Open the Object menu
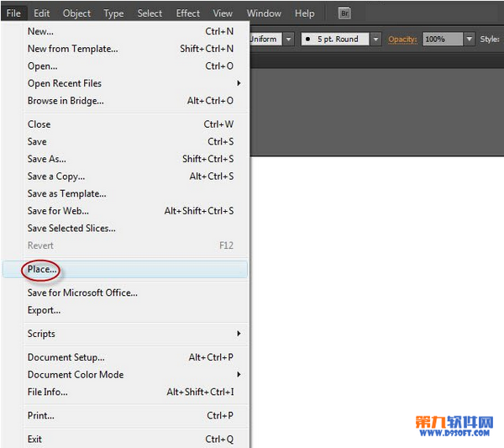The height and width of the screenshot is (448, 504). coord(76,13)
